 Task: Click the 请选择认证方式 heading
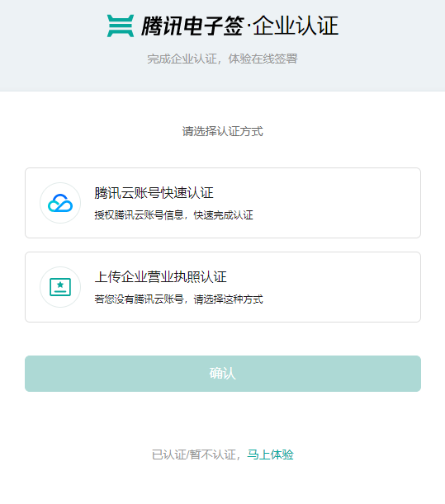(x=223, y=131)
